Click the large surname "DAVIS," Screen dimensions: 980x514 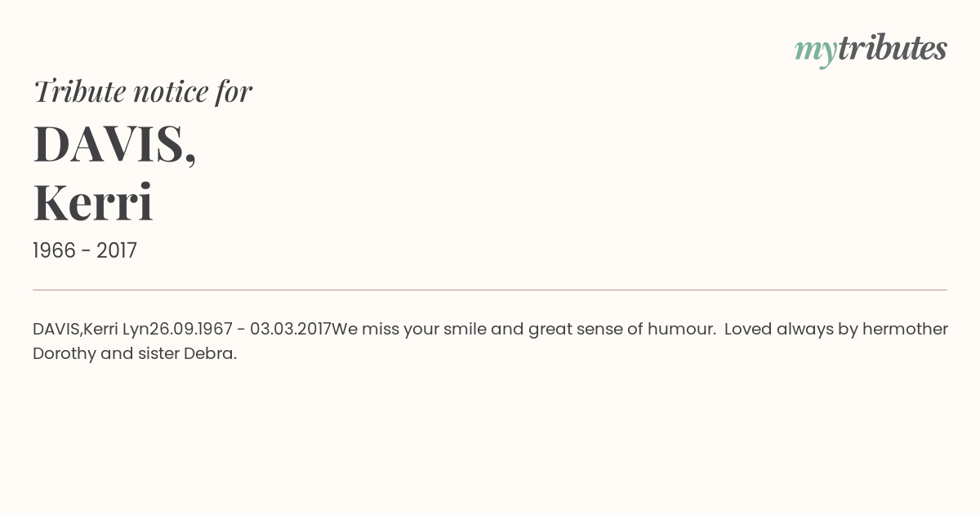click(114, 144)
